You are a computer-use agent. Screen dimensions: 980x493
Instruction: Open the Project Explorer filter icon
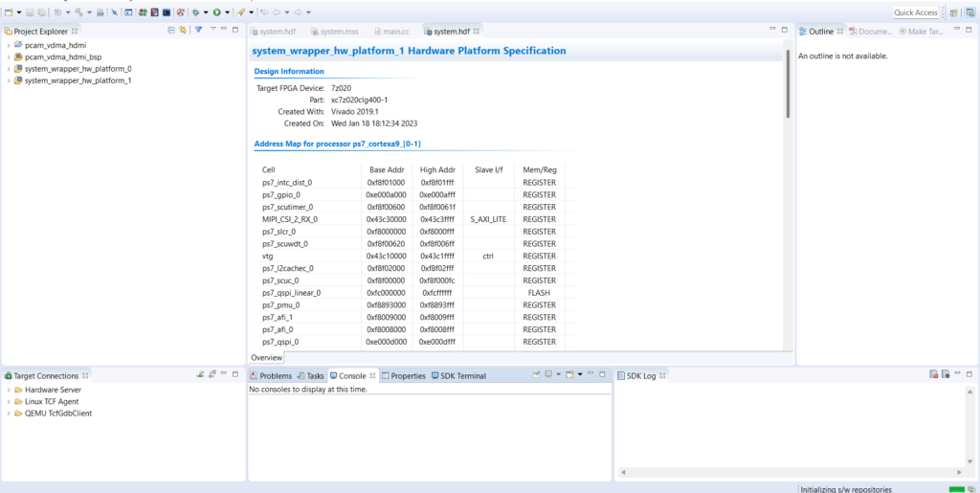coord(199,31)
